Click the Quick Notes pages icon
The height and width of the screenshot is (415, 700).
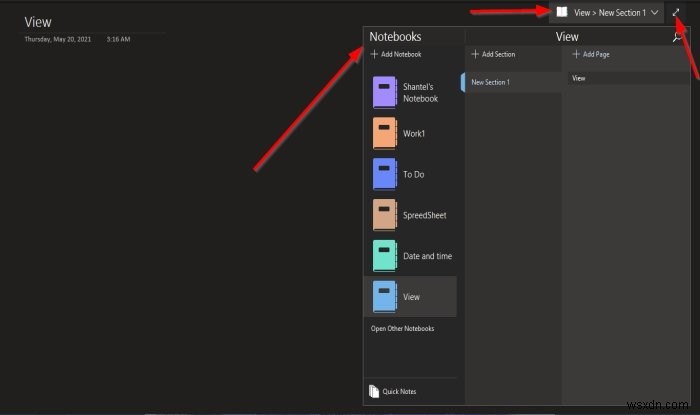pyautogui.click(x=374, y=391)
